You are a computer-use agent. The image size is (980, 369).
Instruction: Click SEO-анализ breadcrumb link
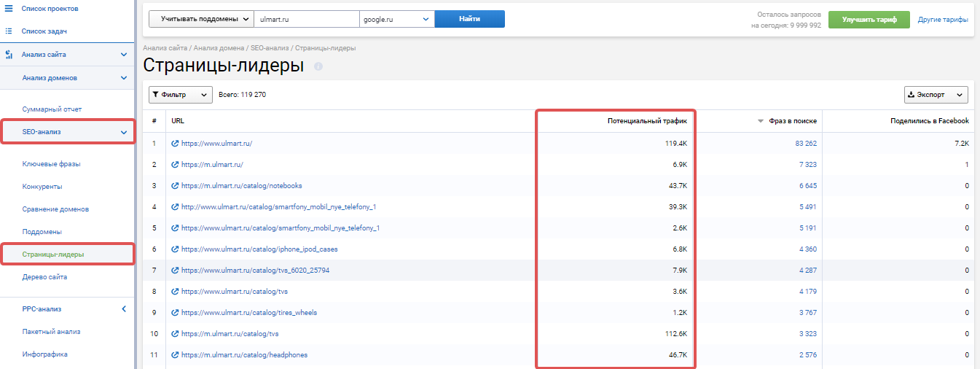point(270,48)
